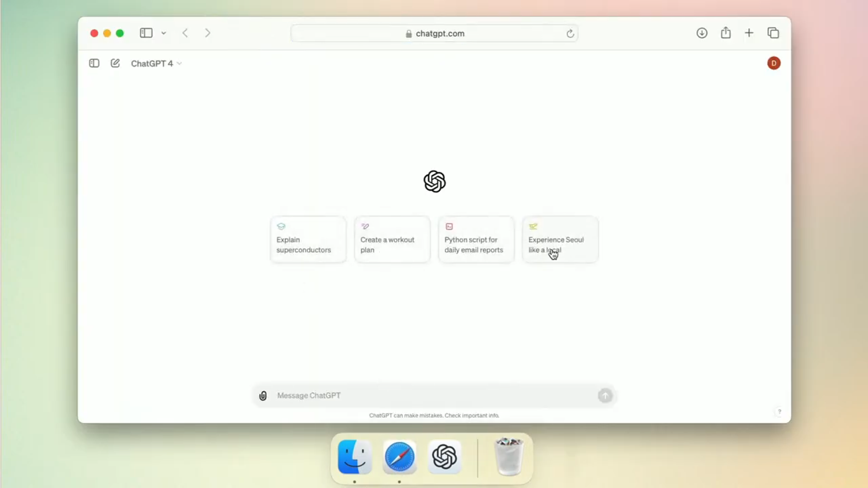Toggle the ChatGPT sidebar panel
The image size is (868, 488).
coord(94,63)
